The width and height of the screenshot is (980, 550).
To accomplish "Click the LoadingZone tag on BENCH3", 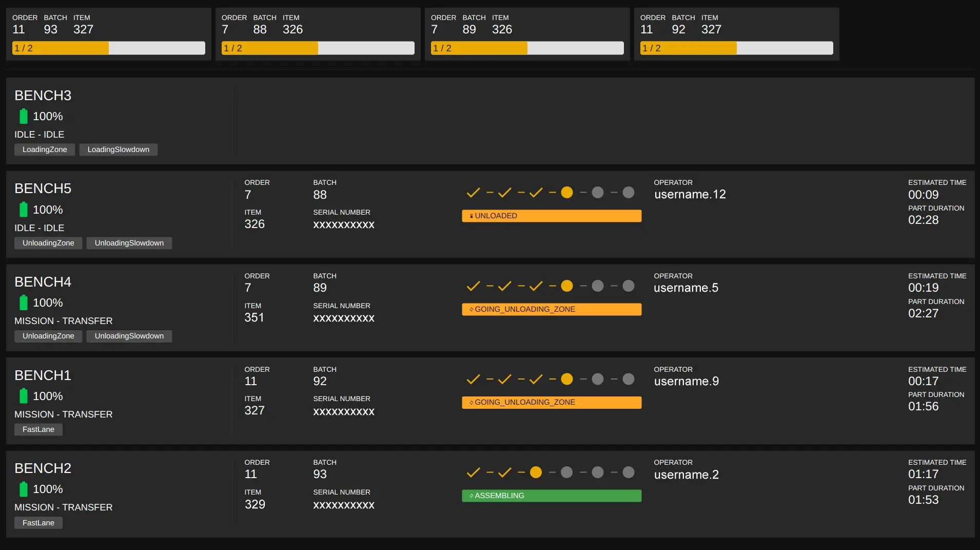I will click(45, 149).
